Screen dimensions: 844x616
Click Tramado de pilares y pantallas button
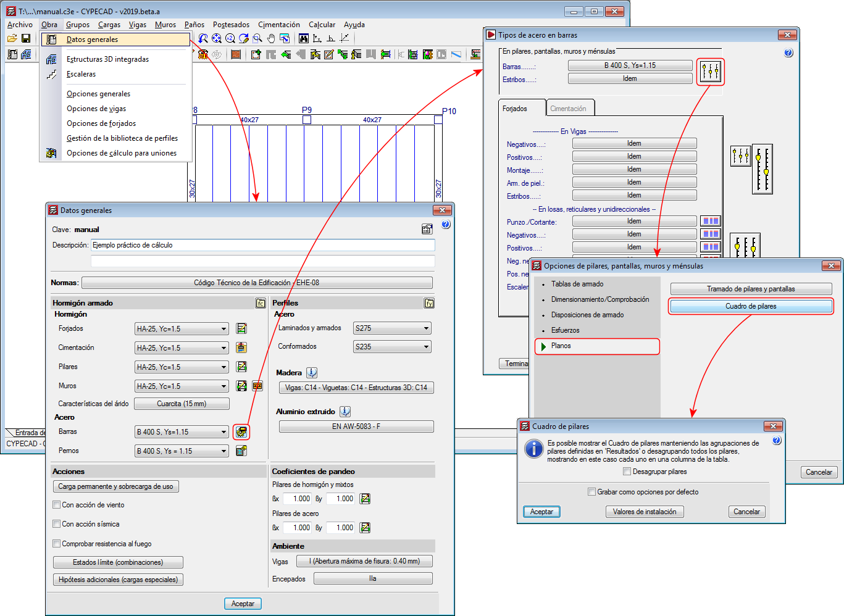pyautogui.click(x=751, y=289)
